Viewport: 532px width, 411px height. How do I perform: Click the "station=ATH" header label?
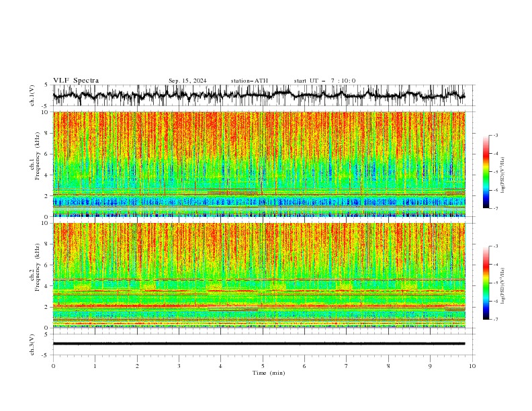click(x=249, y=81)
